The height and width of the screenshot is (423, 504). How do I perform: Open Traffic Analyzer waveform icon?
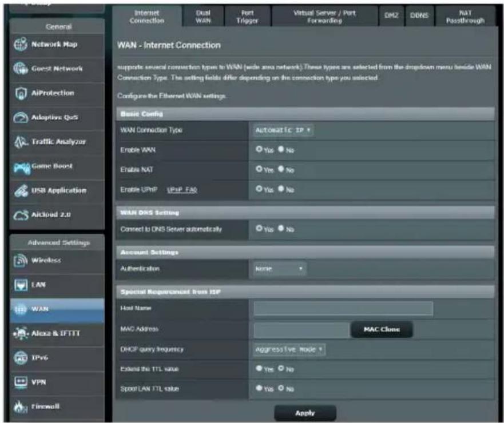[21, 142]
